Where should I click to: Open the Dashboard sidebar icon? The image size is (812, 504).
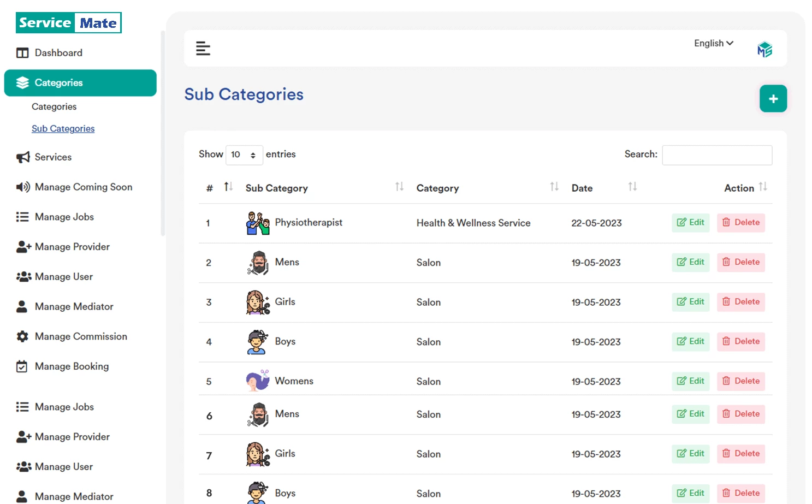click(x=22, y=52)
